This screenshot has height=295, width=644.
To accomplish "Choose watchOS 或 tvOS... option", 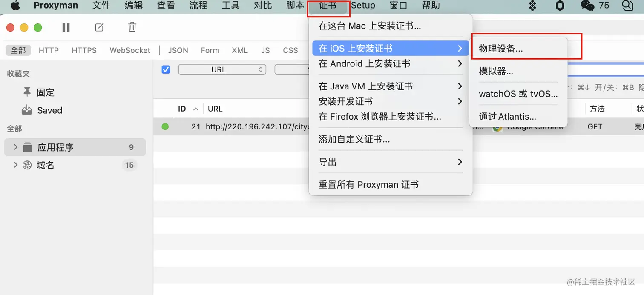I will point(518,94).
